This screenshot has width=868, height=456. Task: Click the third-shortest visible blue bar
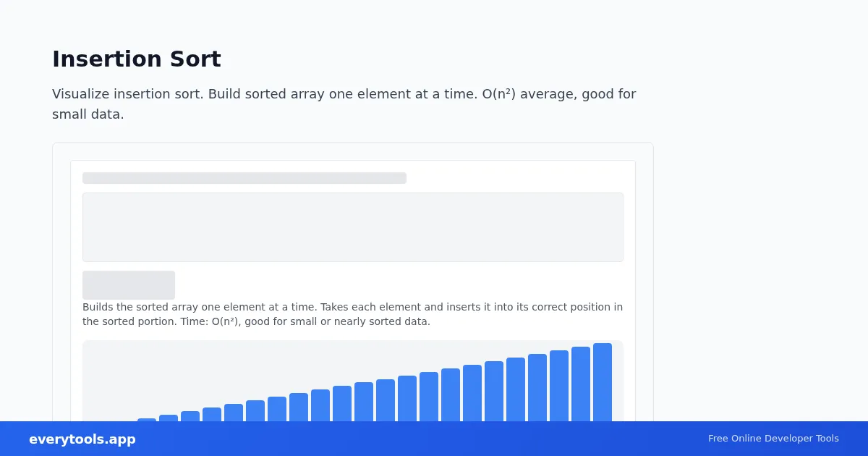[x=190, y=416]
